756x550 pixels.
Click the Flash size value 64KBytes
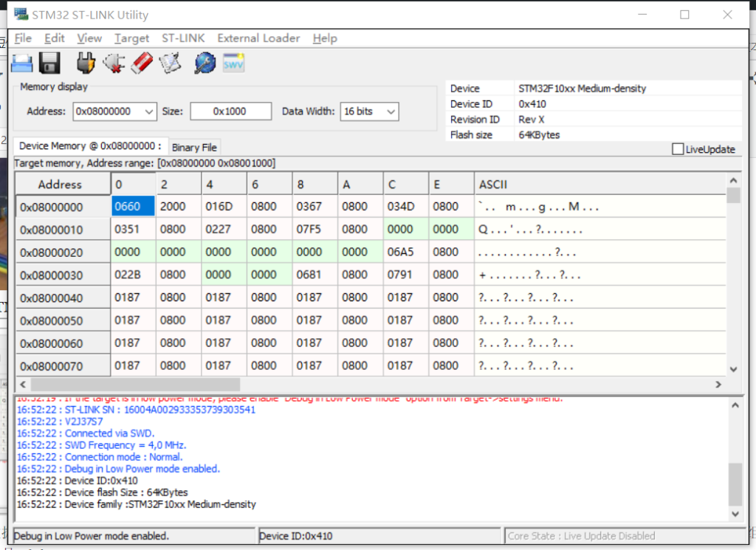539,135
